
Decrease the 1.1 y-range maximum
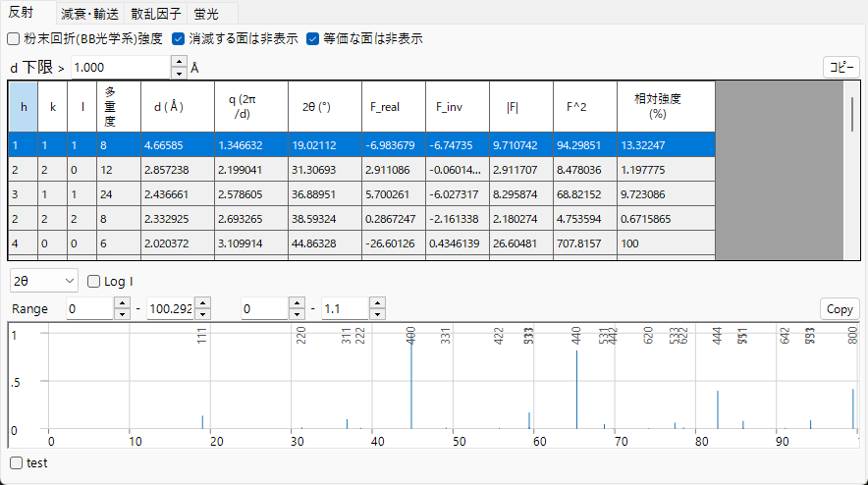pos(377,314)
